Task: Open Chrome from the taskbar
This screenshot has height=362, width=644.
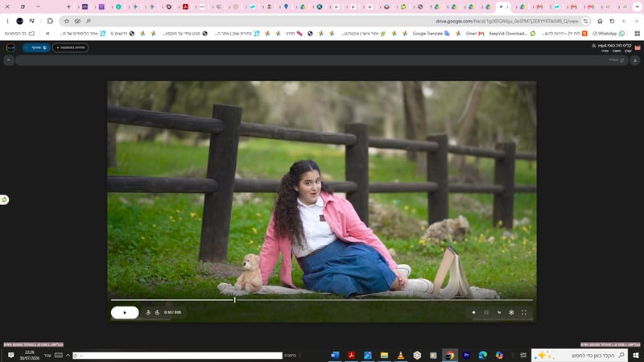Action: (450, 355)
